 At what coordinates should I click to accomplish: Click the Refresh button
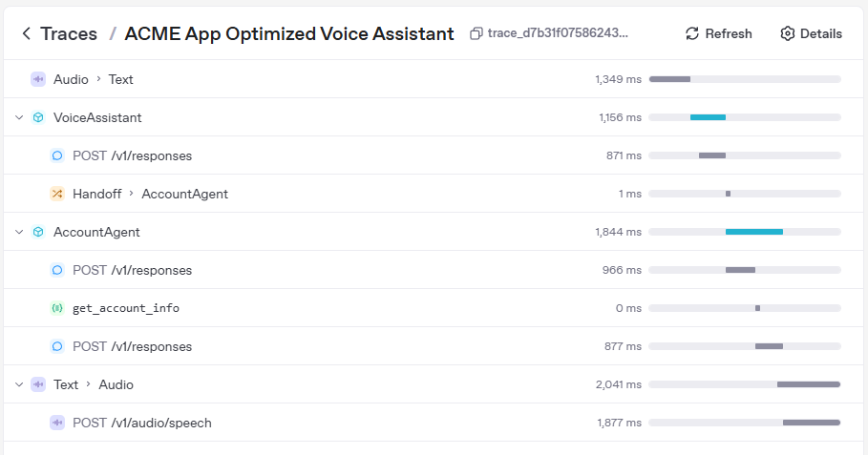pos(718,33)
